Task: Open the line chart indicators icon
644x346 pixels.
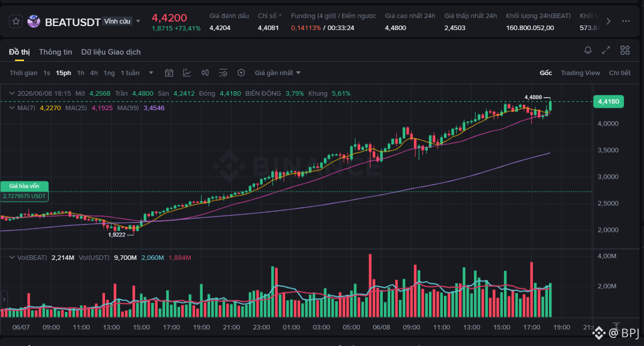Action: tap(187, 73)
